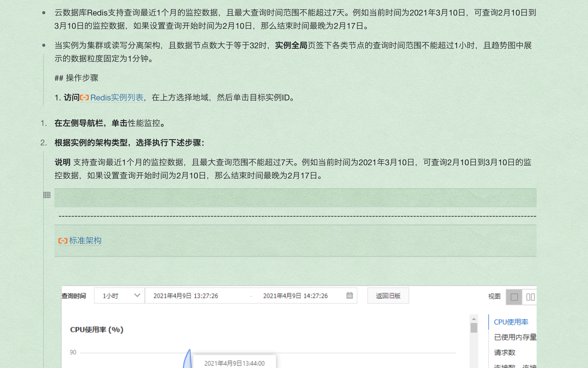Image resolution: width=588 pixels, height=368 pixels.
Task: Open the 标准架构 link
Action: [x=85, y=240]
